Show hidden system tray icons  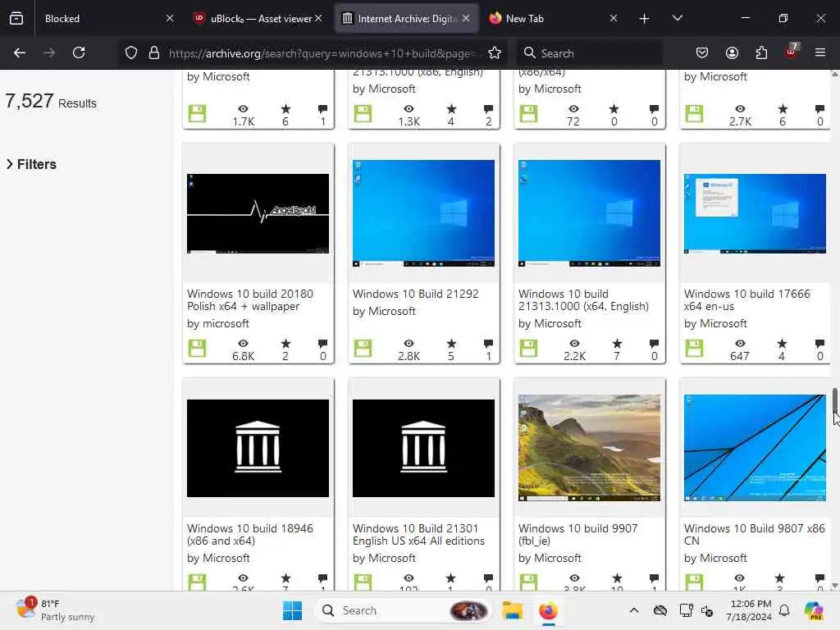click(x=634, y=610)
